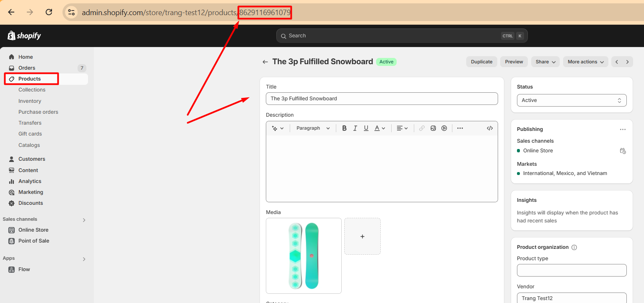Click the Publishing three-dots options icon

click(x=623, y=130)
